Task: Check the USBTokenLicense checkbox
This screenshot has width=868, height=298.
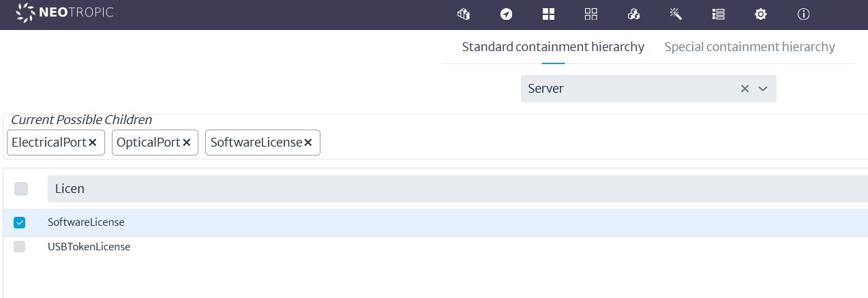Action: pyautogui.click(x=20, y=247)
